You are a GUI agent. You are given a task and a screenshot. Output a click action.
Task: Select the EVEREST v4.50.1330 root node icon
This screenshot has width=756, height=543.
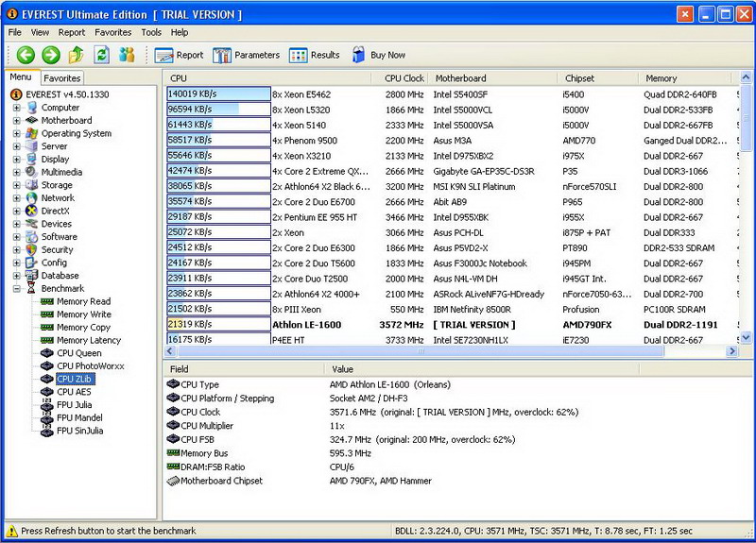click(16, 94)
